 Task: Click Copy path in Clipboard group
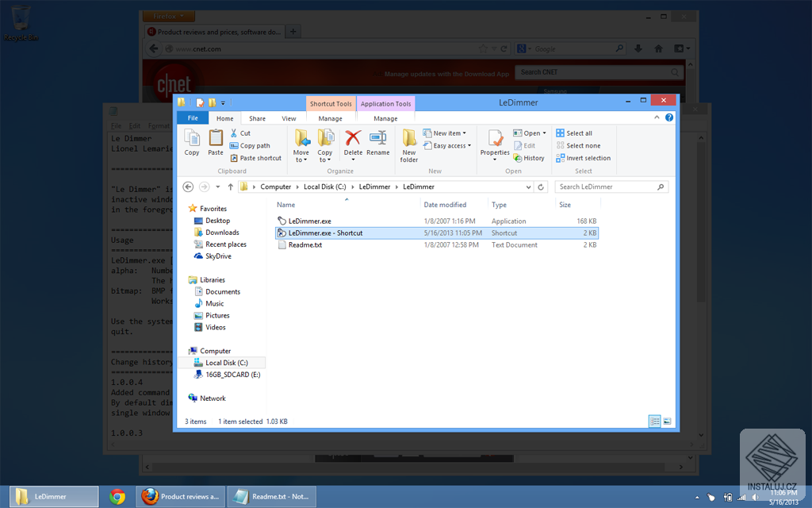[x=250, y=146]
